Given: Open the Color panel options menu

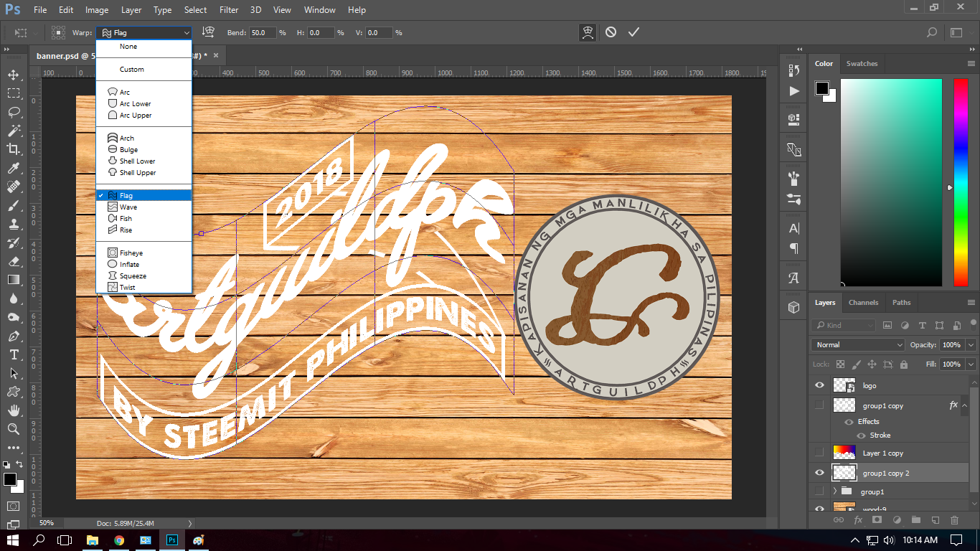Looking at the screenshot, I should 971,63.
